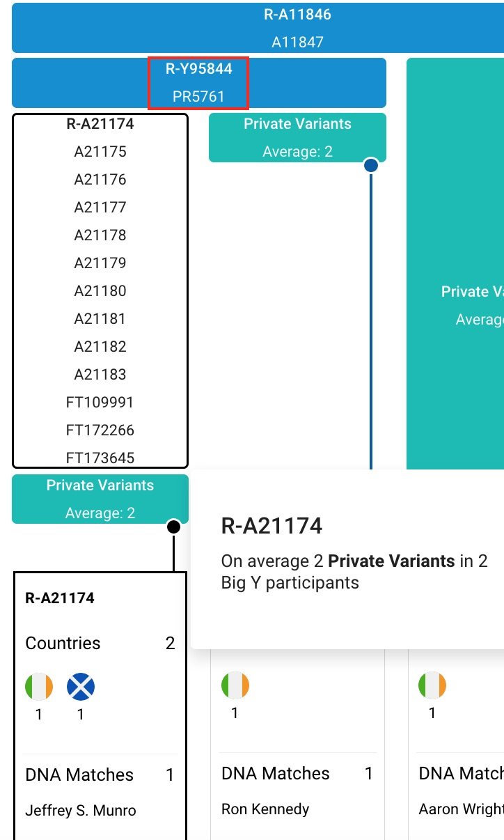Click the Ireland flag beside the Scotland flag
The height and width of the screenshot is (840, 504).
pos(39,687)
